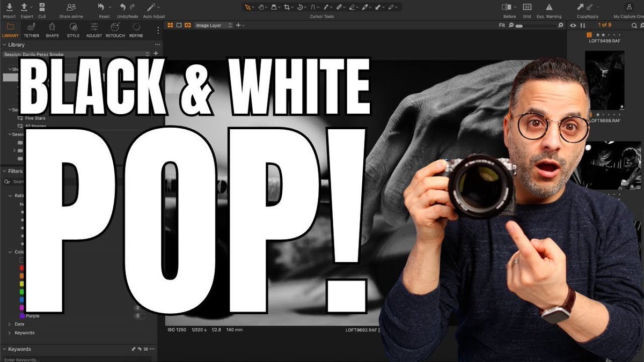Select the Rotate cursor tool
644x362 pixels.
[301, 8]
